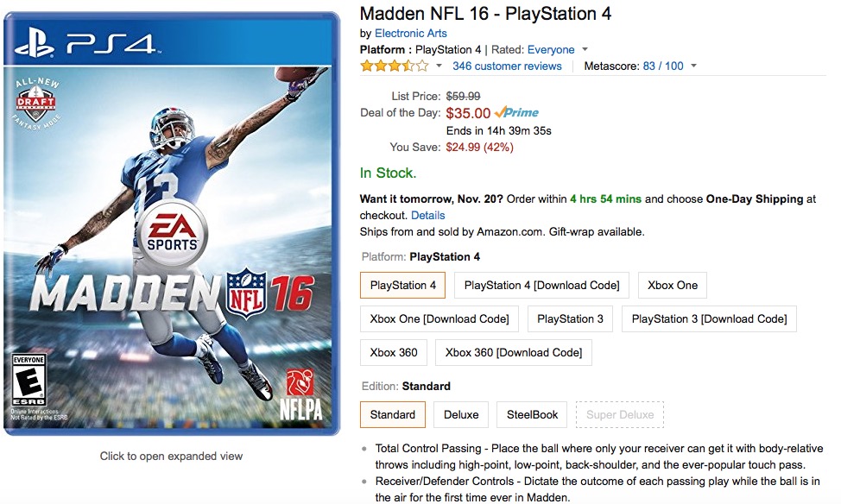Click the Prime logo beside the price

pos(516,112)
